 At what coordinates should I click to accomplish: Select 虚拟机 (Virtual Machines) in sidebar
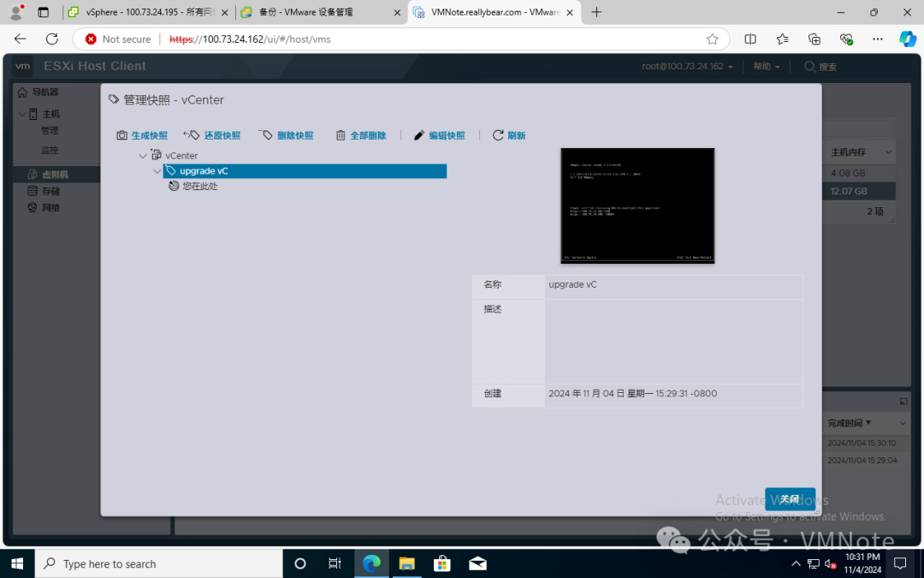point(56,175)
